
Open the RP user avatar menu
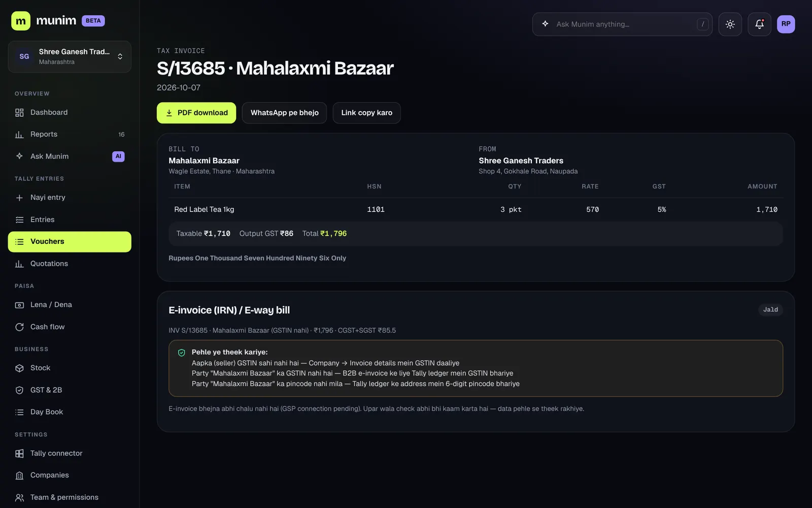point(786,24)
